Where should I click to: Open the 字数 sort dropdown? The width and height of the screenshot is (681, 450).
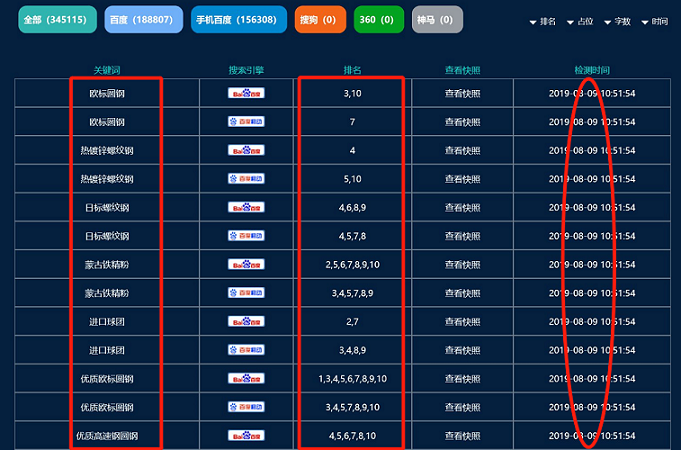(x=618, y=21)
